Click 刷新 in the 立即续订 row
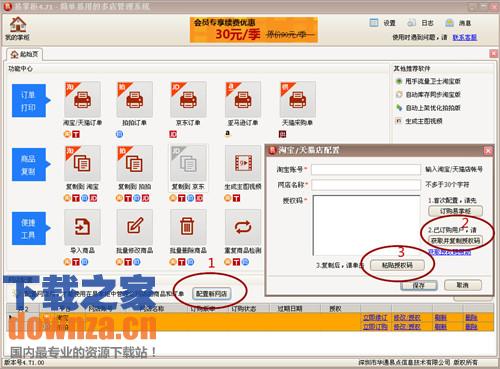This screenshot has width=500, height=369. (441, 318)
